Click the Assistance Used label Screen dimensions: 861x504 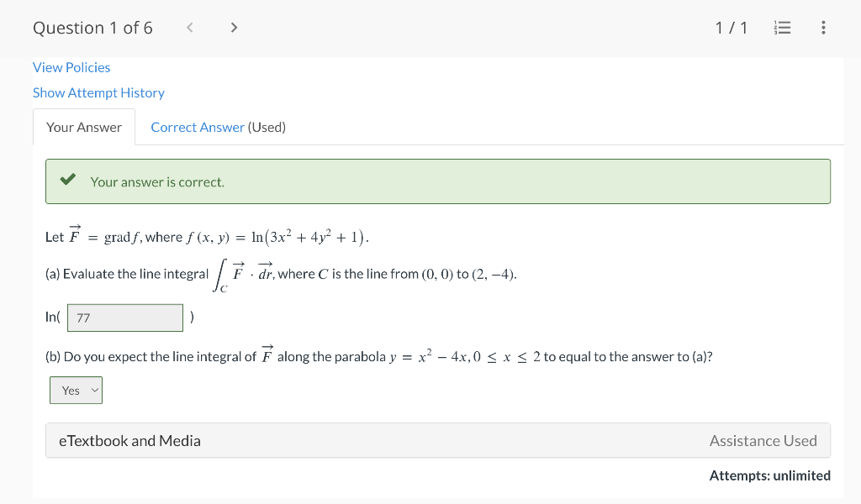click(763, 440)
